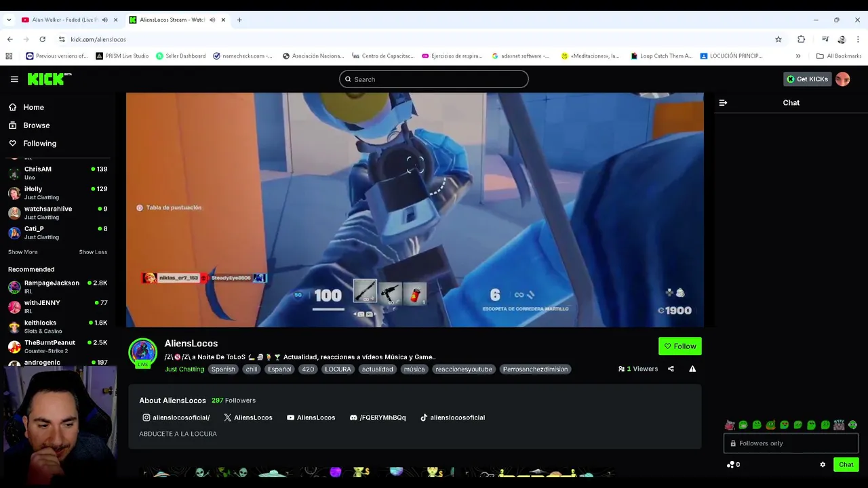The image size is (868, 488).
Task: Open user profile avatar in Kick header
Action: [843, 79]
